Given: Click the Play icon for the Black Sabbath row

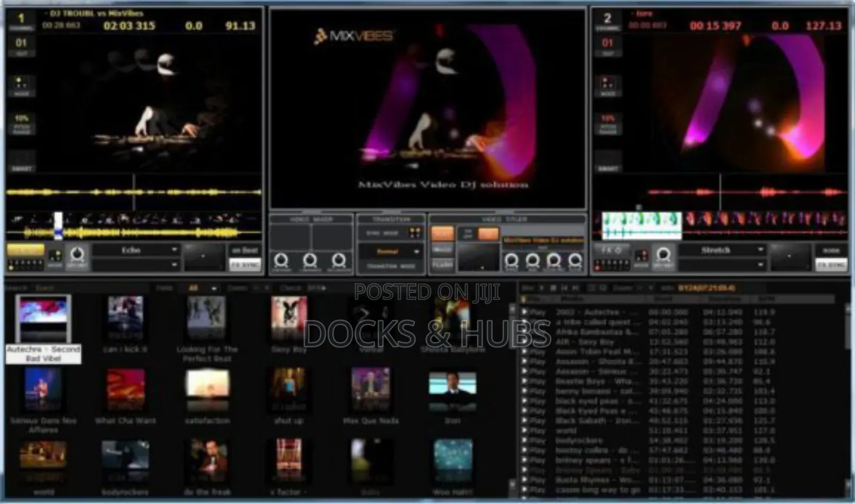Looking at the screenshot, I should click(525, 421).
